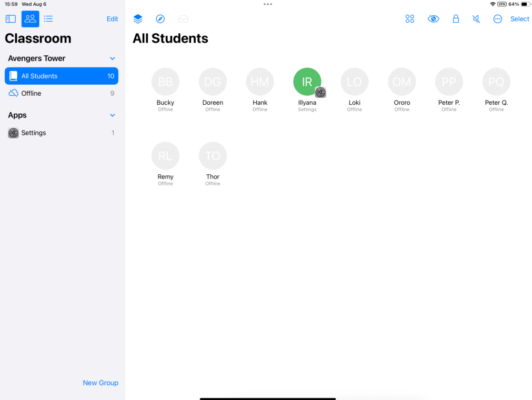
Task: Tap the All Students page heading
Action: (x=170, y=38)
